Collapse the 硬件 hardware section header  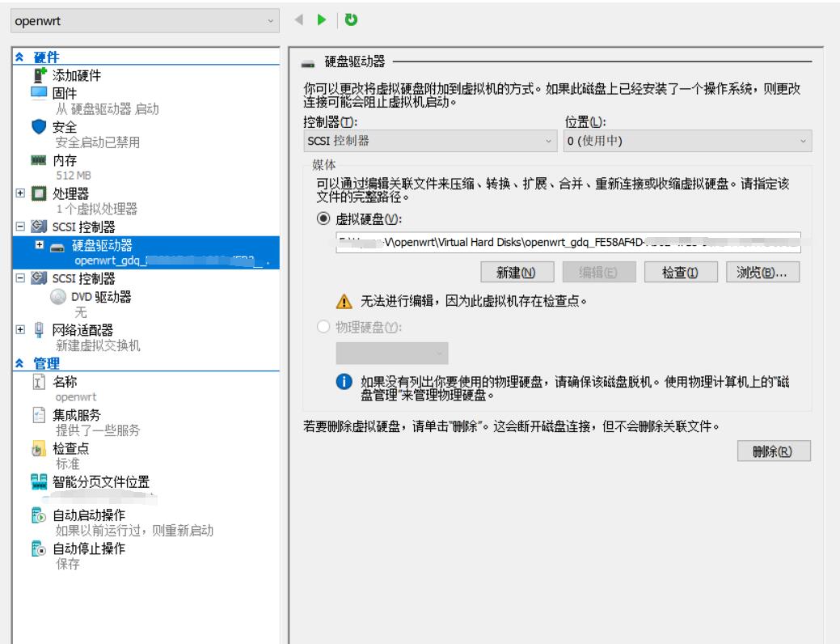(20, 59)
